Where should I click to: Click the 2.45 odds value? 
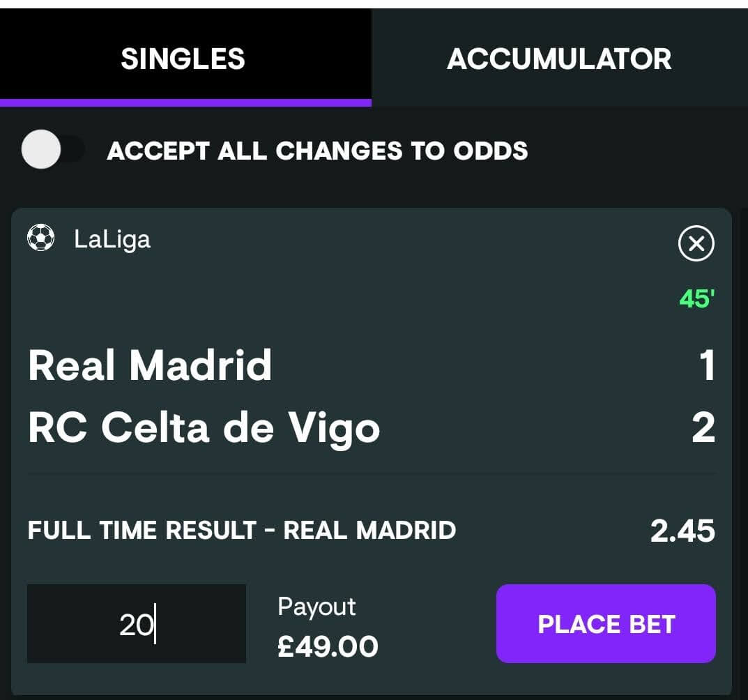(682, 531)
